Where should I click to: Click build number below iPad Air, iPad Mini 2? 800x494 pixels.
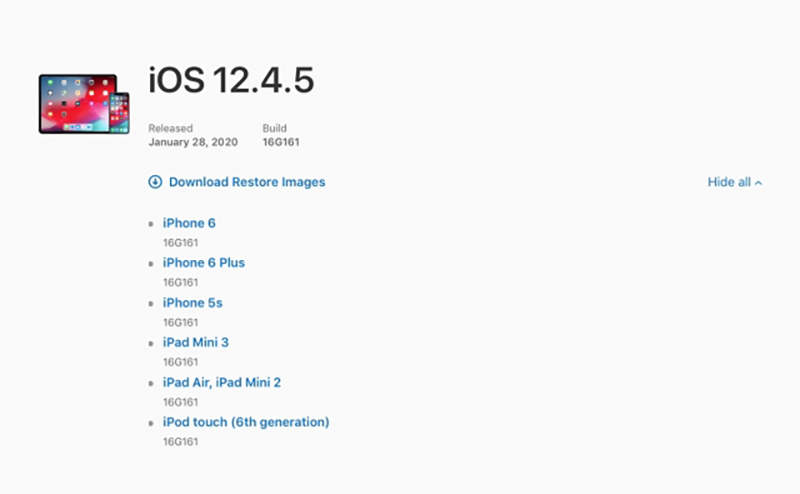tap(180, 401)
